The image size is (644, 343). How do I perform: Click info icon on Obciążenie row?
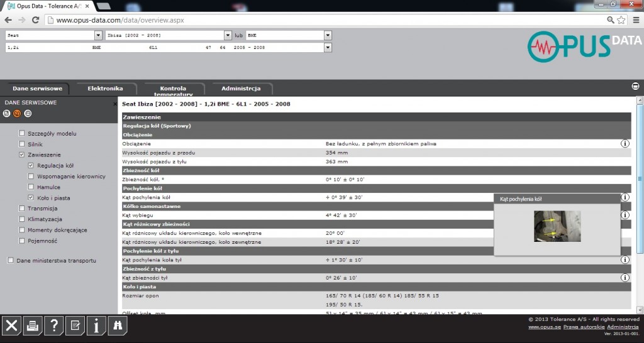click(x=625, y=144)
